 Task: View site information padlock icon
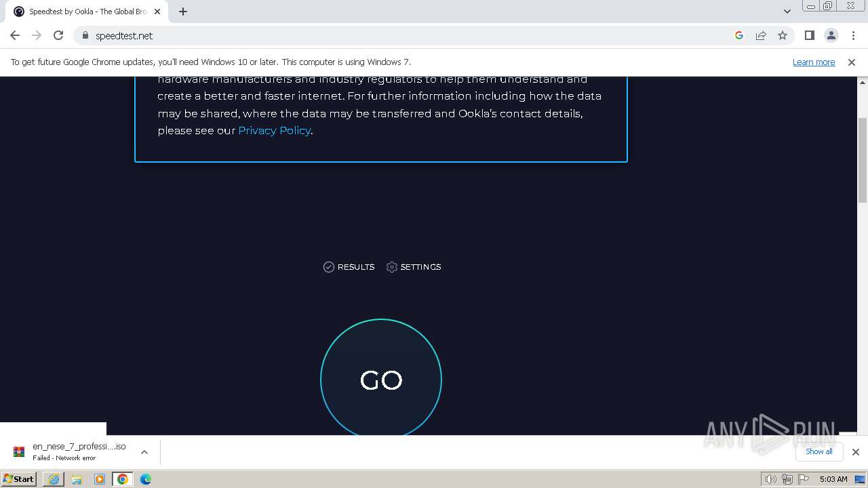coord(85,35)
